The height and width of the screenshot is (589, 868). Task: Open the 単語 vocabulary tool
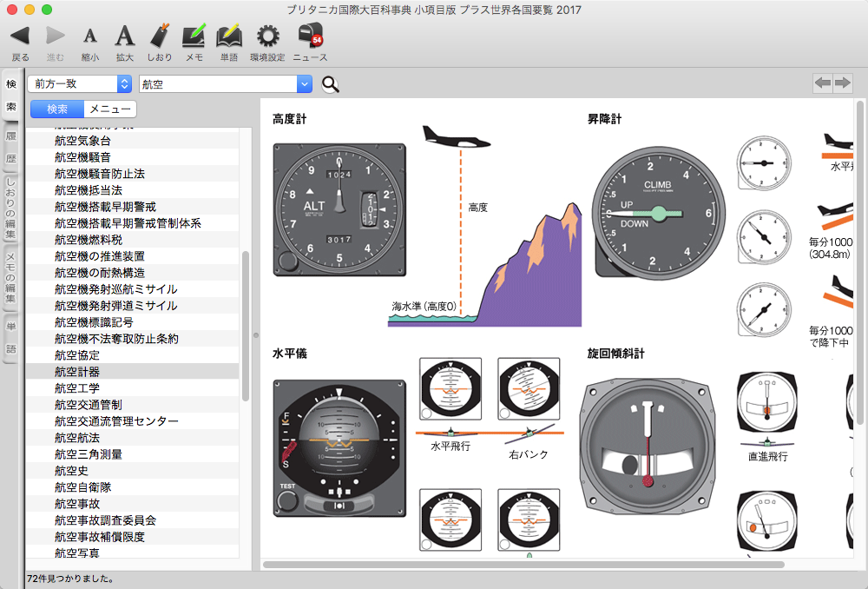click(228, 36)
